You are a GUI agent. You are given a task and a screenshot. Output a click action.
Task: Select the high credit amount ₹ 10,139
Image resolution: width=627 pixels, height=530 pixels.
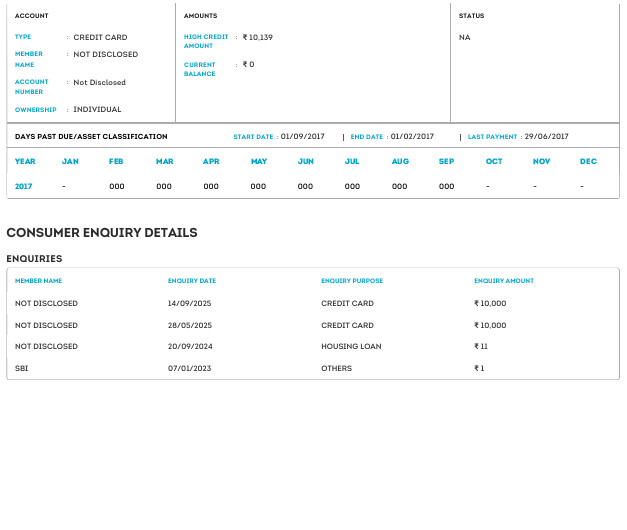pyautogui.click(x=258, y=37)
